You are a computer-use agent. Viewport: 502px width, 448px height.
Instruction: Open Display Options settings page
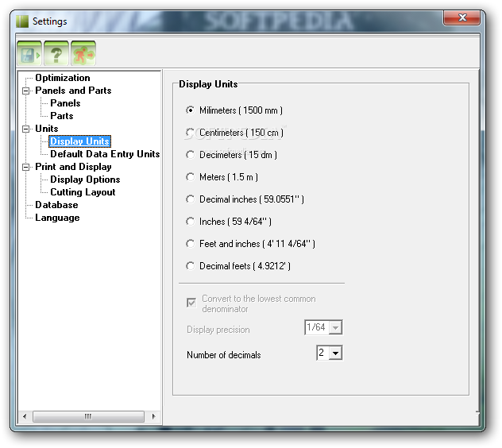[x=85, y=180]
